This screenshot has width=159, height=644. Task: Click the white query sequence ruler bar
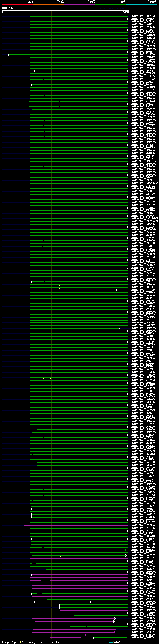[x=65, y=10]
